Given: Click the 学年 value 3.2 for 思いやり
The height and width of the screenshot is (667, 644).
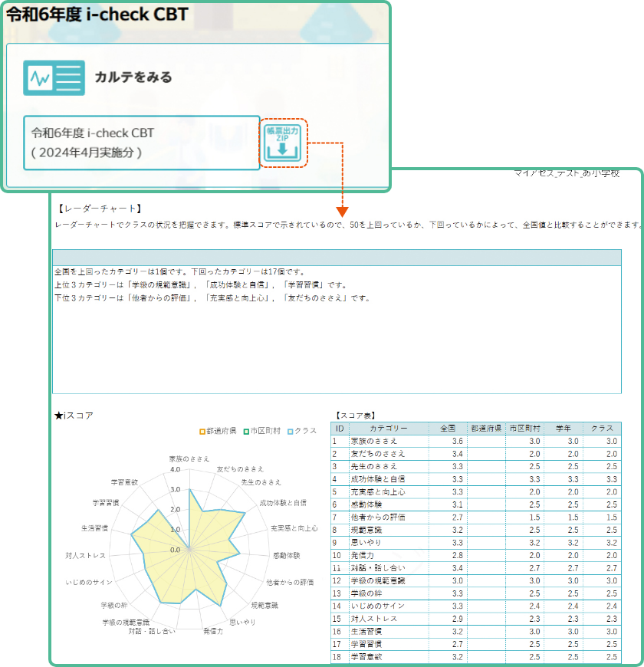Looking at the screenshot, I should click(573, 543).
